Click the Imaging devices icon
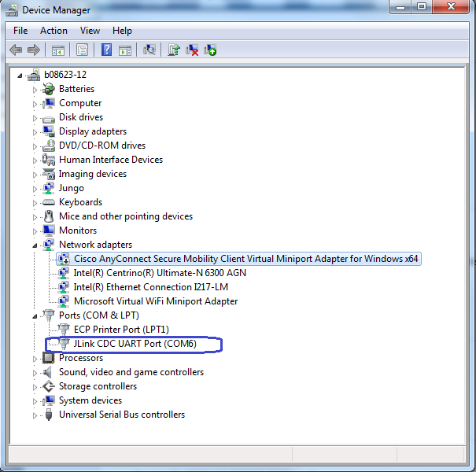 pos(49,174)
